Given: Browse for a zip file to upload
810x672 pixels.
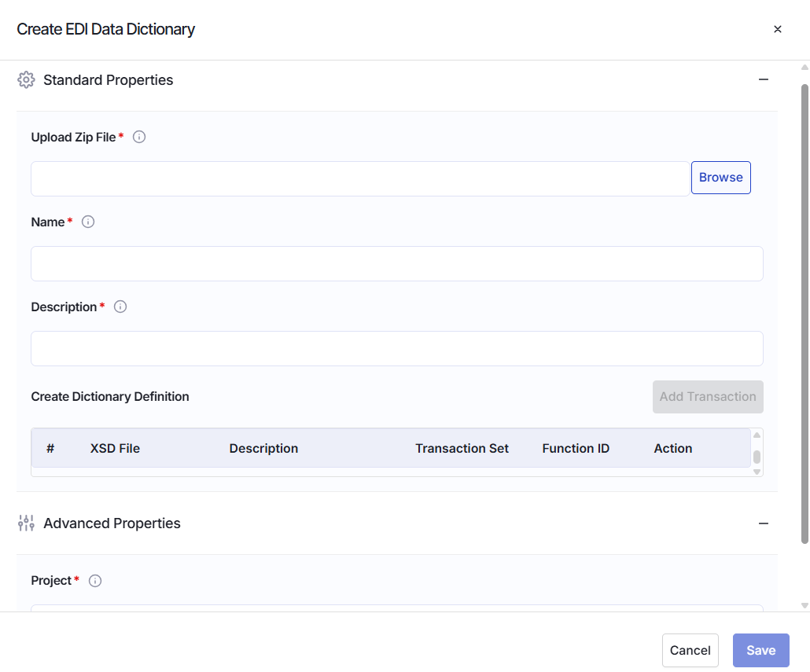Looking at the screenshot, I should click(720, 178).
